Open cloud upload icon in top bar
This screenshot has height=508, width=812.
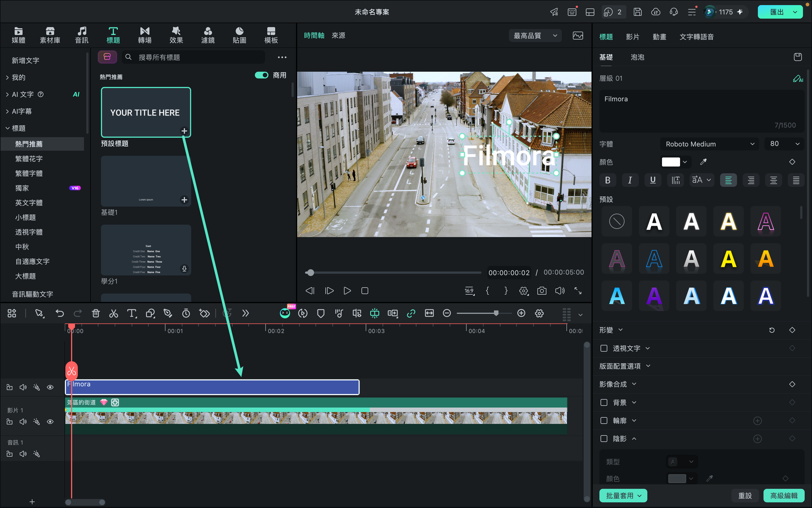[x=656, y=12]
